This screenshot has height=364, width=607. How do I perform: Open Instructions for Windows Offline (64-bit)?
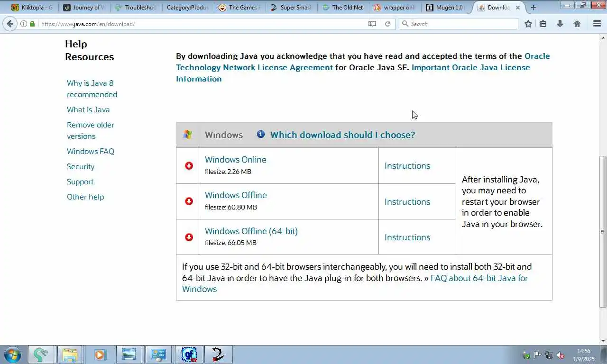click(407, 237)
